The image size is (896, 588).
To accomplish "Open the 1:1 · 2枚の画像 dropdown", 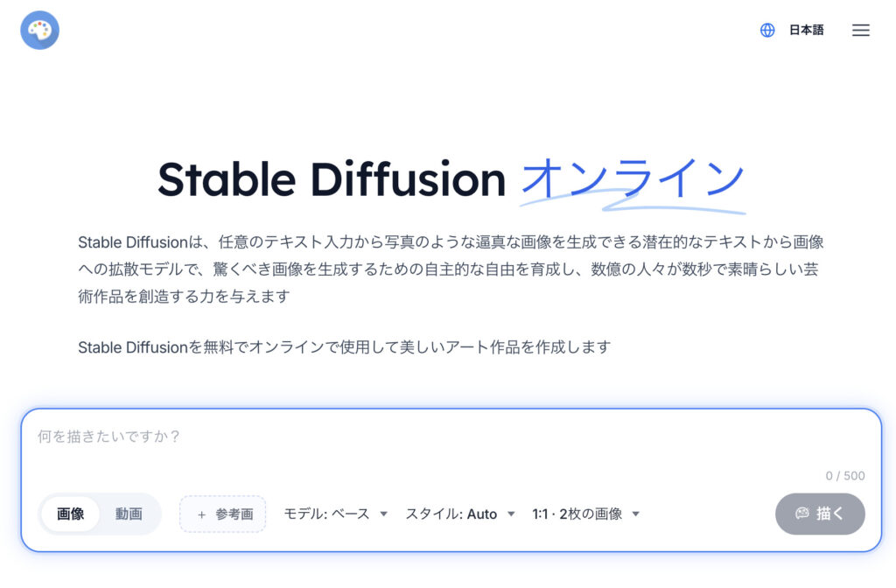I will (x=585, y=514).
